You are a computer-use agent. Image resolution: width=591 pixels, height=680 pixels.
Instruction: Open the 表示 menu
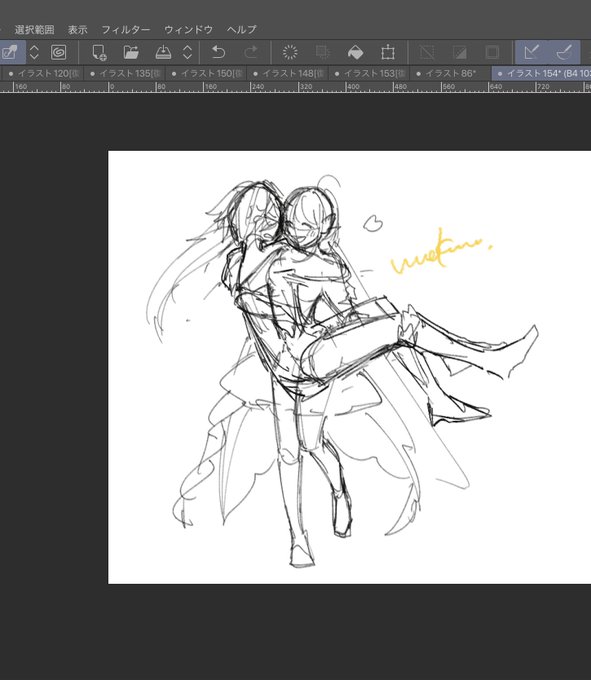tap(78, 29)
